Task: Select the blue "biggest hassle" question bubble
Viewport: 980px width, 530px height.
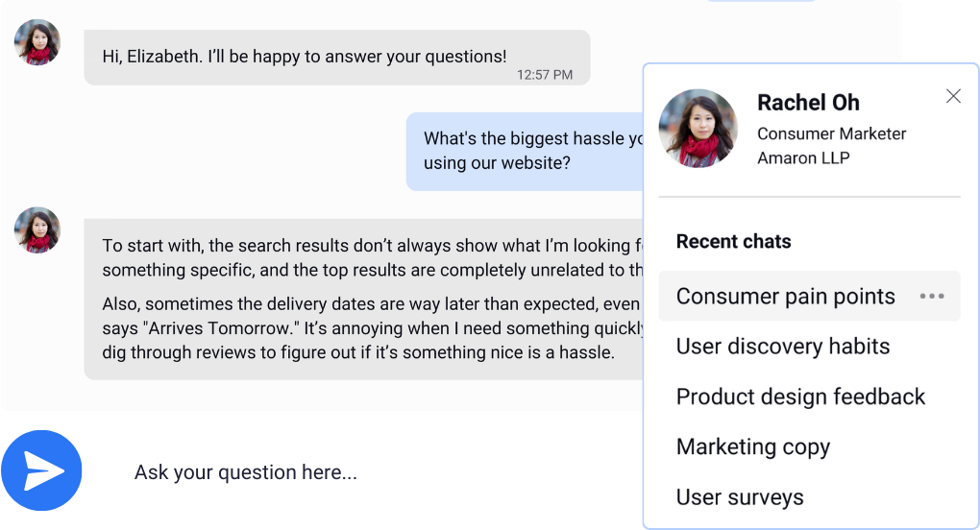Action: coord(525,151)
